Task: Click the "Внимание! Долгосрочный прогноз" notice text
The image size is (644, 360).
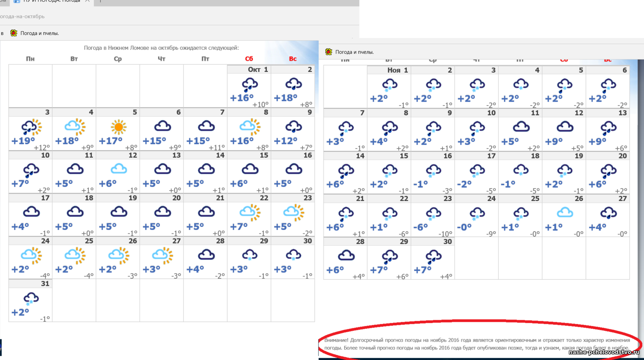Action: [477, 344]
